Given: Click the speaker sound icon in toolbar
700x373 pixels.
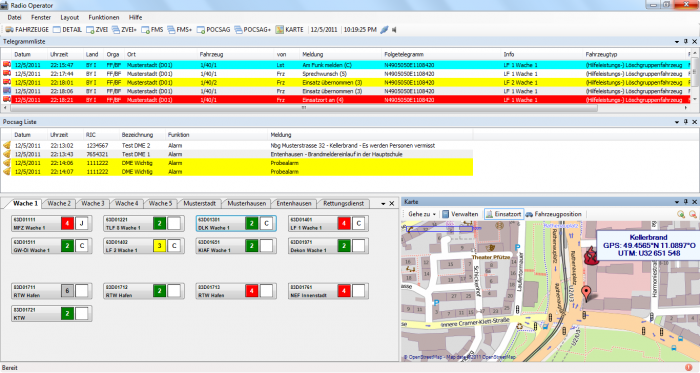Looking at the screenshot, I should click(x=394, y=30).
